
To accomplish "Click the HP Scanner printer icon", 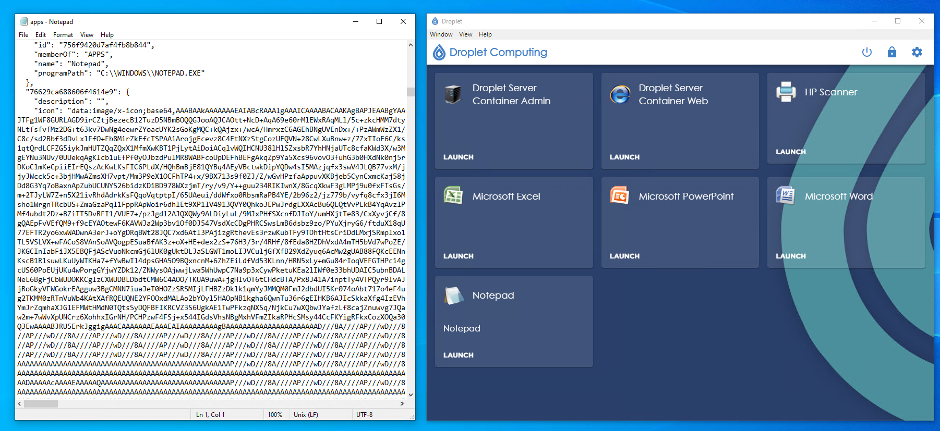I will tap(785, 92).
